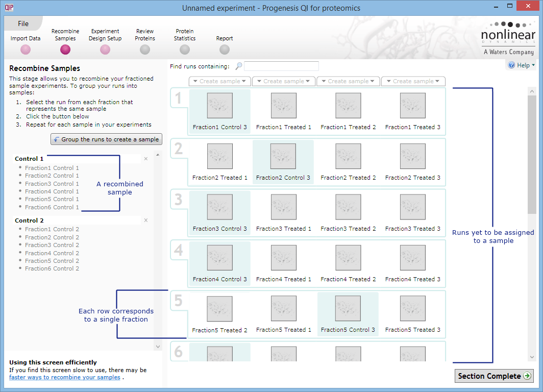
Task: Select the Recombine Samples stage
Action: click(65, 50)
